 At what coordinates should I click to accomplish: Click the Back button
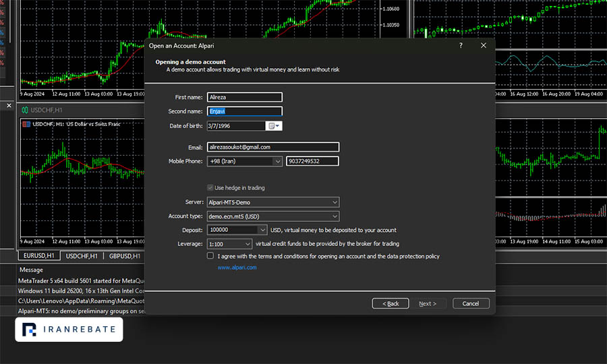click(x=391, y=303)
